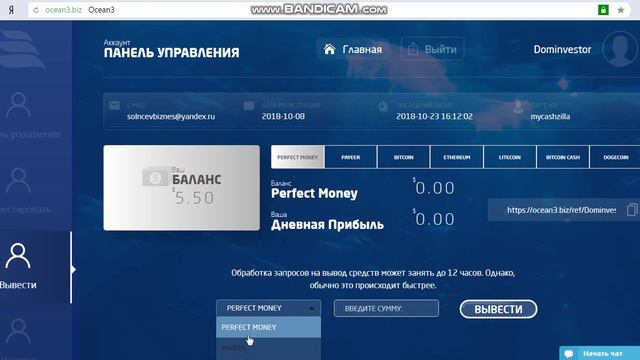Click the last visit clock icon
Viewport: 640px width, 360px height.
click(383, 106)
